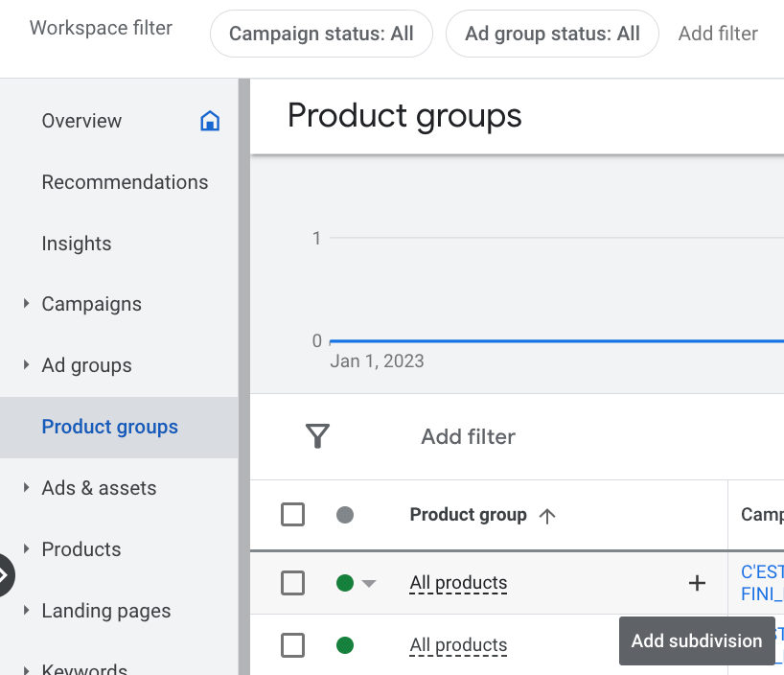This screenshot has height=675, width=784.
Task: Click the green status dot of the first All products row
Action: (x=345, y=583)
